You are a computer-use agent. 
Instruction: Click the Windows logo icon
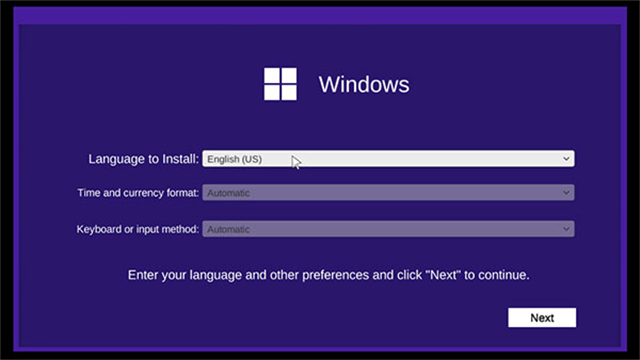(280, 84)
